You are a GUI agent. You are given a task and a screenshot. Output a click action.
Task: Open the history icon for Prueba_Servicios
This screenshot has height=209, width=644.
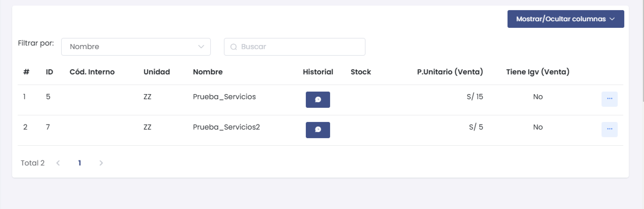pos(318,100)
